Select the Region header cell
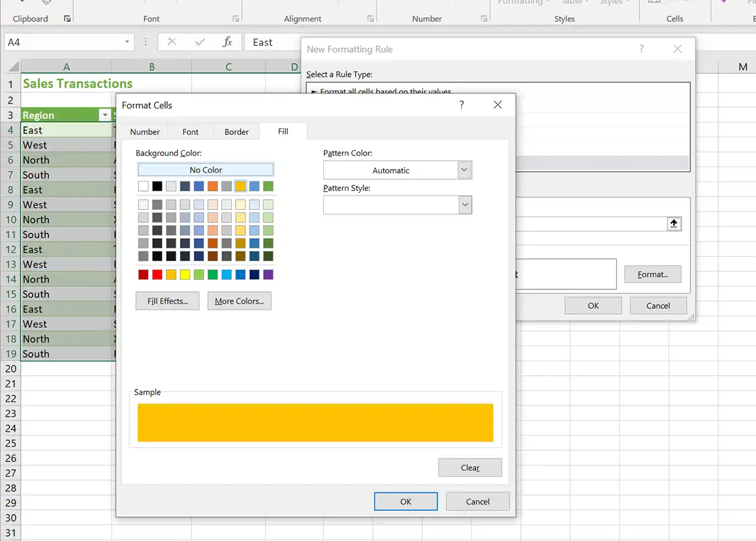This screenshot has height=541, width=756. (x=66, y=115)
